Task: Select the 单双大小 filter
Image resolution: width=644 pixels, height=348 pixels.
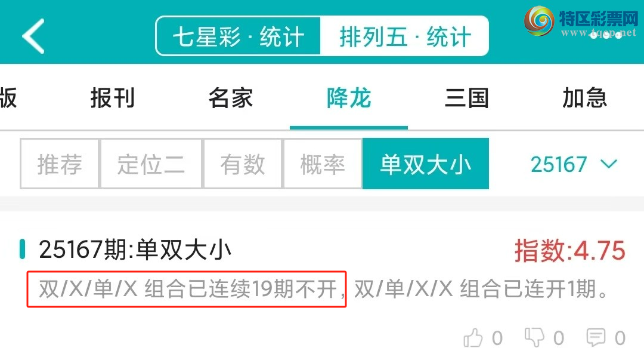Action: (426, 164)
